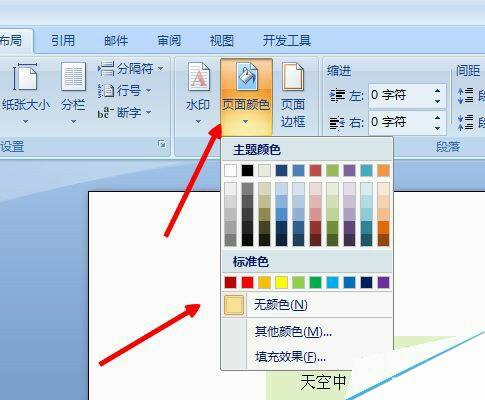Screen dimensions: 485x400
Task: Increase left indent with up stepper
Action: (438, 91)
